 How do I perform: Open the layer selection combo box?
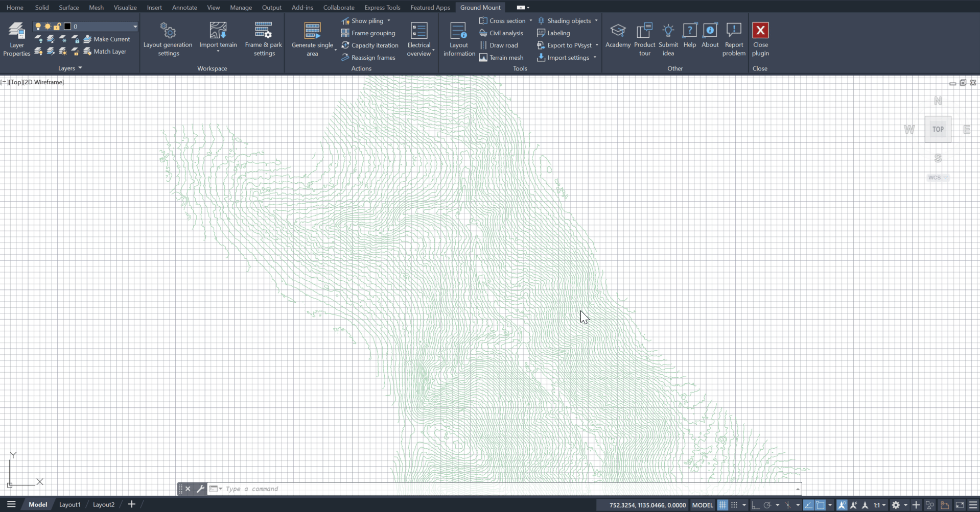click(x=85, y=27)
